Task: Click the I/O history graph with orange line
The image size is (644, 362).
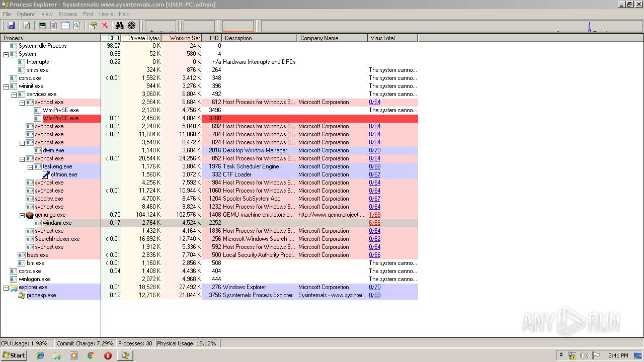Action: tap(238, 26)
